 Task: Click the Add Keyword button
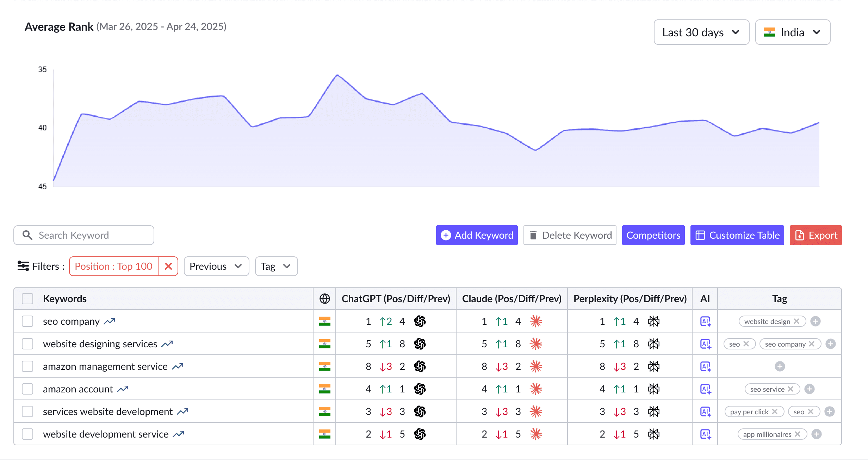tap(477, 235)
